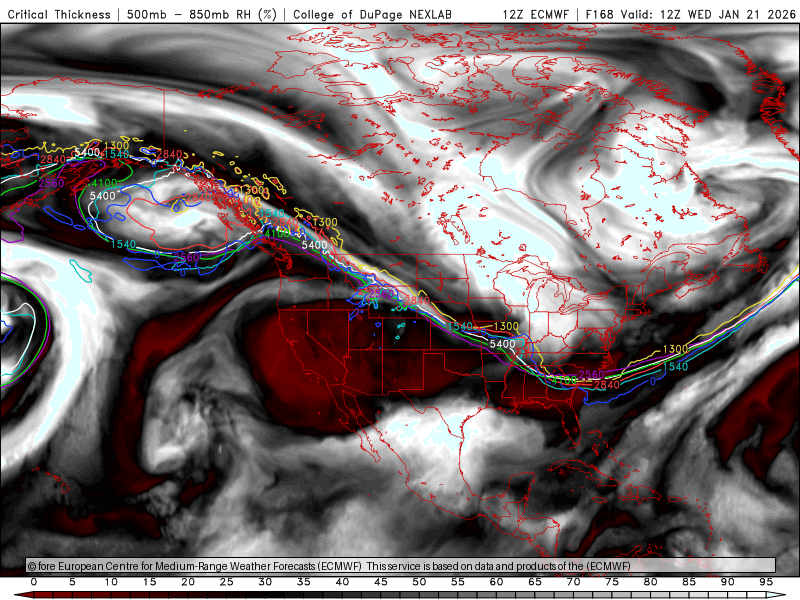
Task: Click the "80" color scale label
Action: tap(651, 582)
